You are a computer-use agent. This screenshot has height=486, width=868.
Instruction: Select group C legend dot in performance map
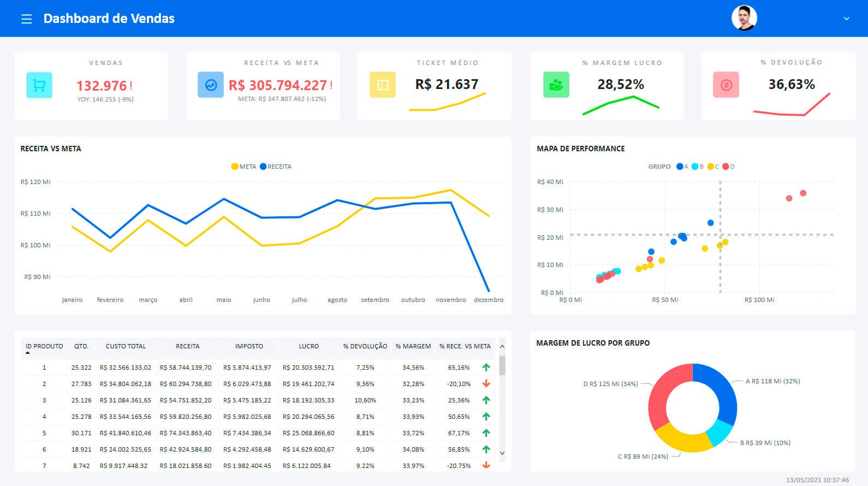click(x=710, y=167)
